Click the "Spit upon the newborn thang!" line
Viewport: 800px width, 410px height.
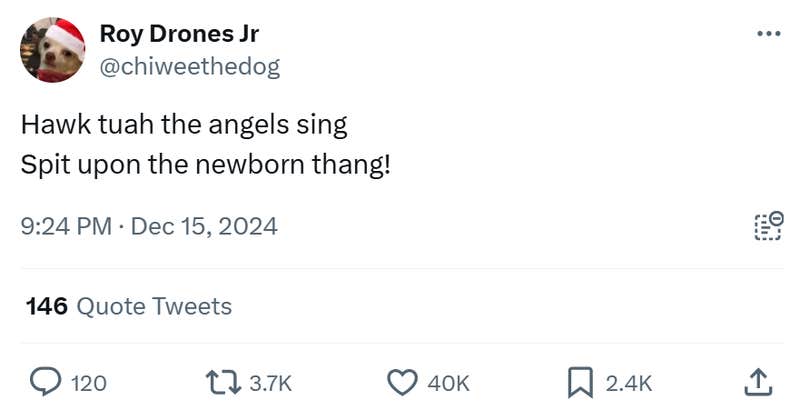[205, 164]
